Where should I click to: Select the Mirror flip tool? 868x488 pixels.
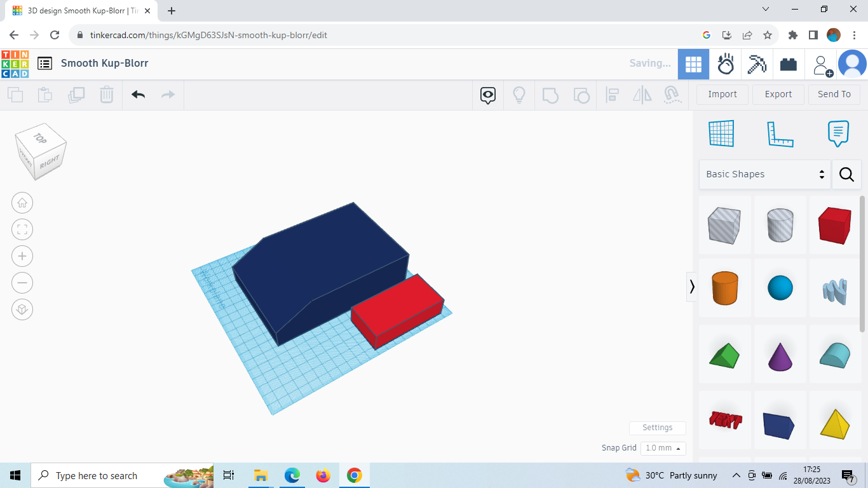[642, 94]
